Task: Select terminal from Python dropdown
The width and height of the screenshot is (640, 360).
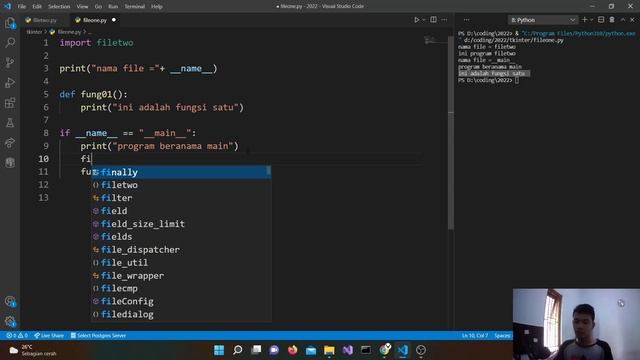Action: [x=543, y=20]
